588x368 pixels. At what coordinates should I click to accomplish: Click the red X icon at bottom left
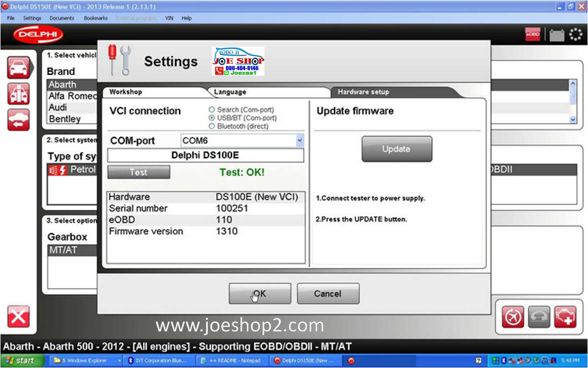tap(18, 316)
